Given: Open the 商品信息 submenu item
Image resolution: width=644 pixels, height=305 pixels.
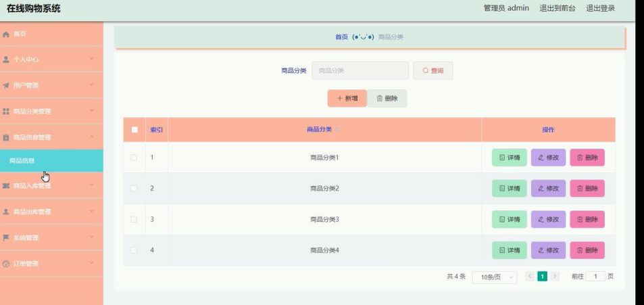Looking at the screenshot, I should pos(22,161).
